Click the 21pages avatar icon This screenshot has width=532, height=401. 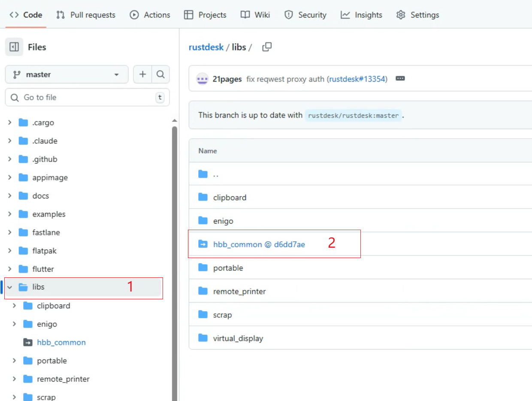203,79
